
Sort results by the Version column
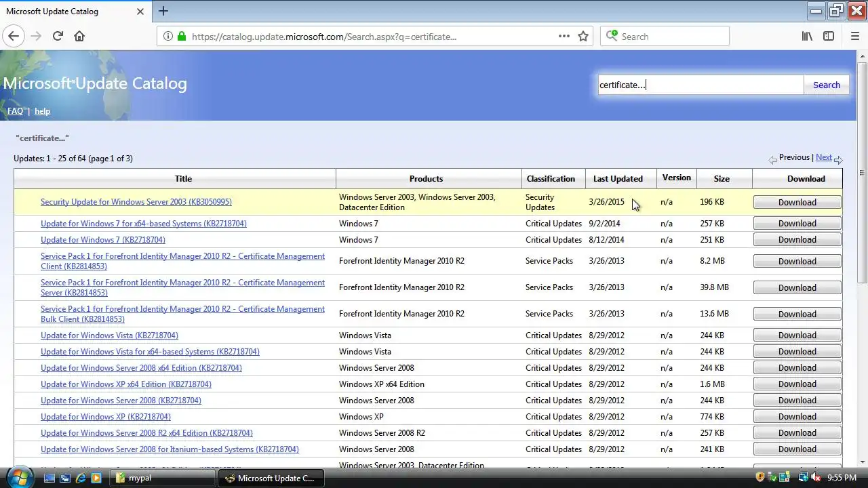pos(676,178)
